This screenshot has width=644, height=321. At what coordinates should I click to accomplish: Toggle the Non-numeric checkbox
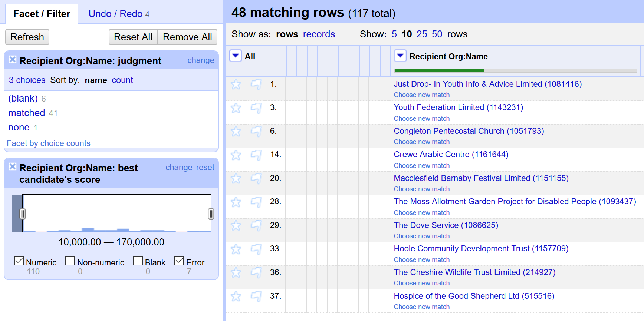click(70, 261)
